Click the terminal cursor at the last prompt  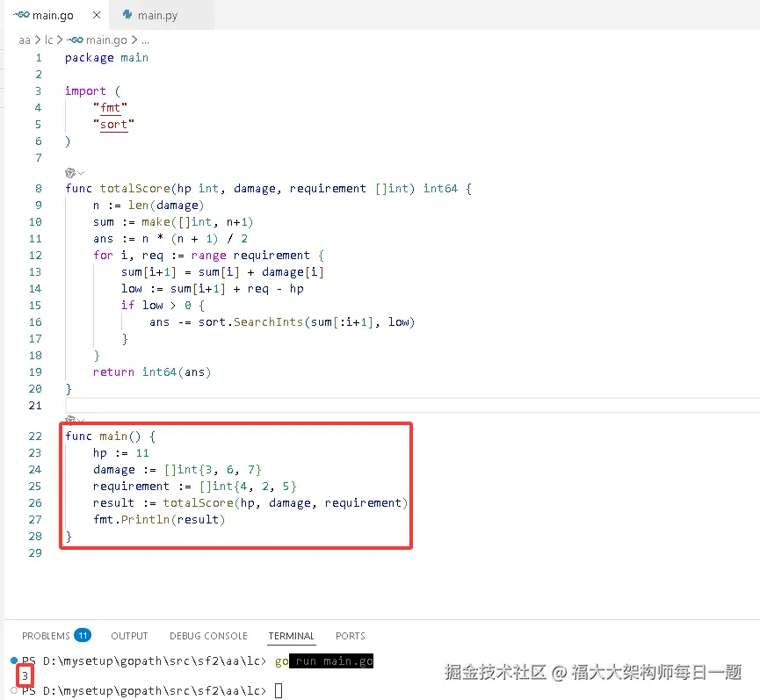tap(279, 690)
